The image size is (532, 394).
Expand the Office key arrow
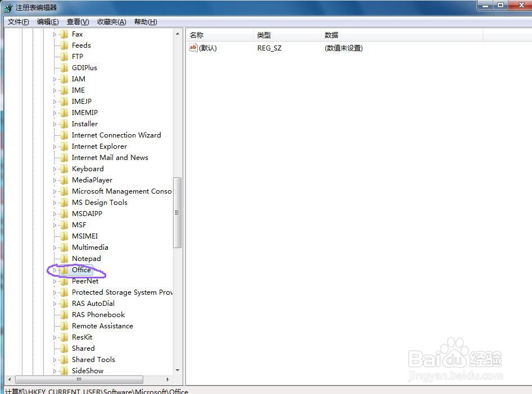pos(54,270)
